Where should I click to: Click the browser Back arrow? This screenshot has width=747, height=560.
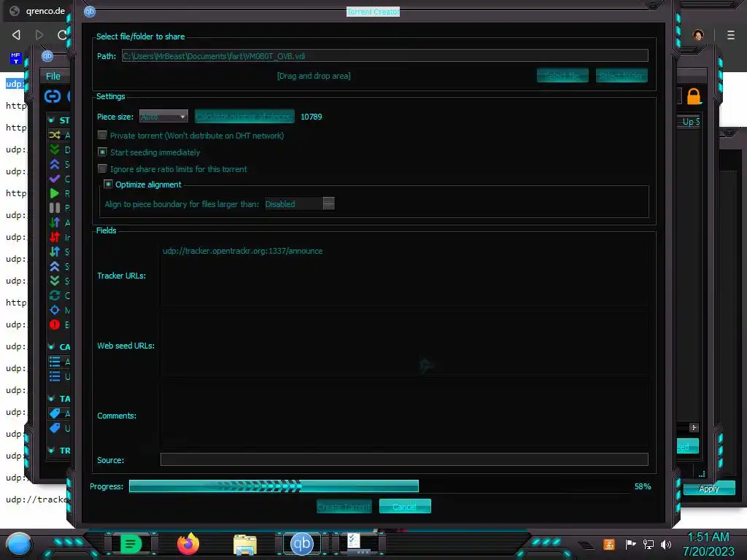point(16,35)
